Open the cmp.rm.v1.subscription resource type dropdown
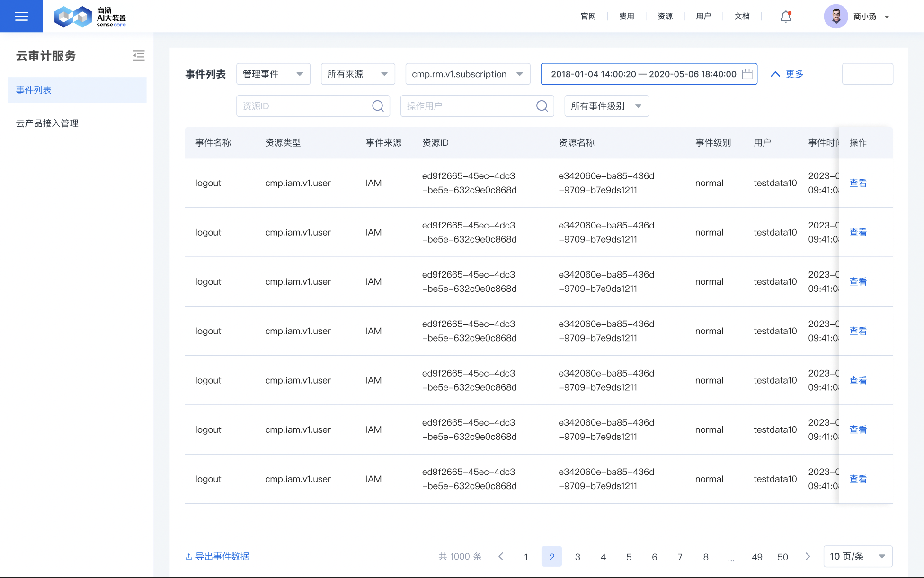Screen dimensions: 924x578 pyautogui.click(x=468, y=74)
